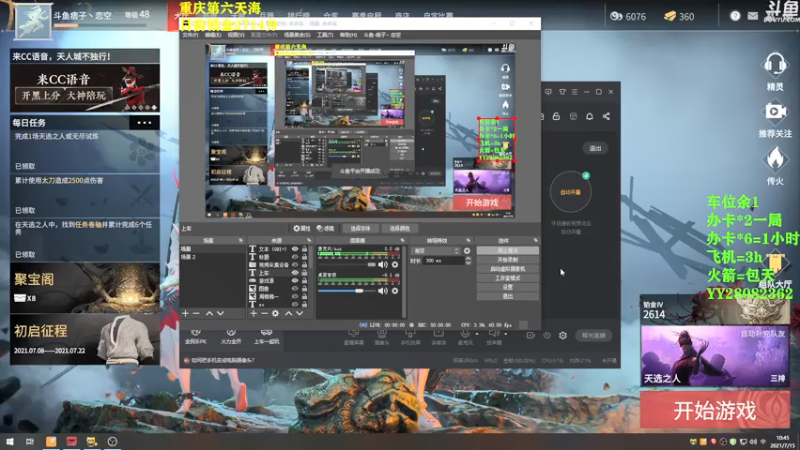Remove selected source with minus icon
The width and height of the screenshot is (800, 450).
pos(264,313)
